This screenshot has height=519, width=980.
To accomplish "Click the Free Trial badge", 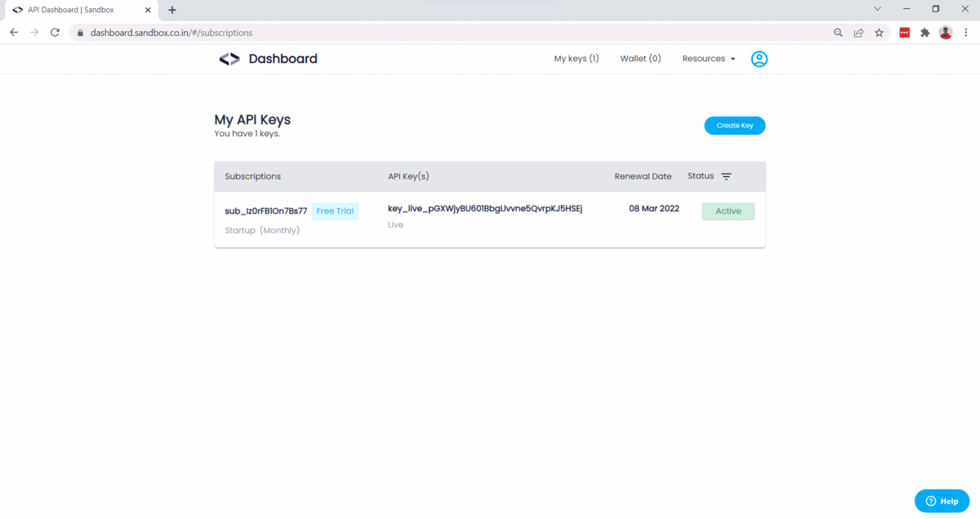I will [x=335, y=211].
